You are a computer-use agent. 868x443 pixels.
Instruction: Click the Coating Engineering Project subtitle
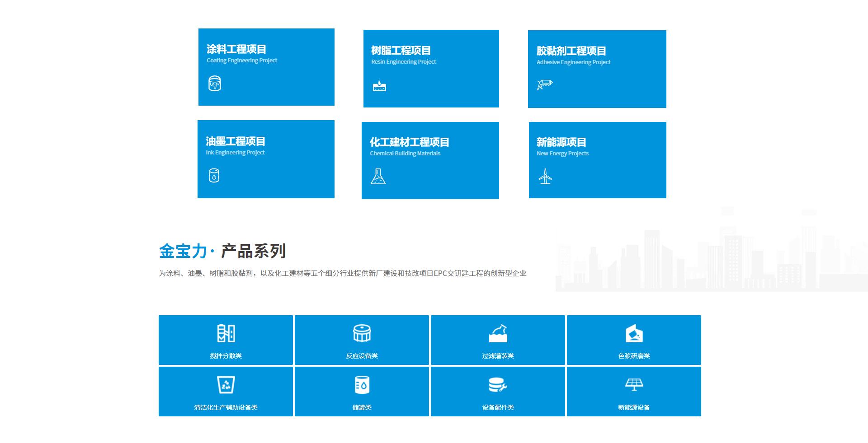point(242,61)
